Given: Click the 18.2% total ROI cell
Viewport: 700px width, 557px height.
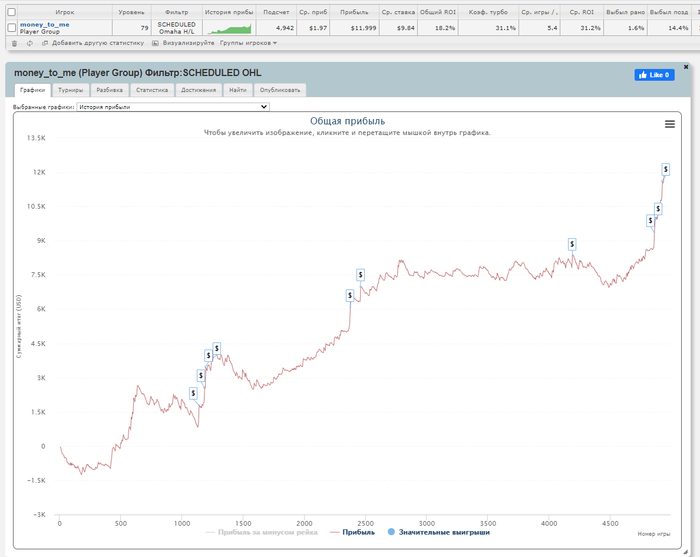Looking at the screenshot, I should [x=438, y=28].
